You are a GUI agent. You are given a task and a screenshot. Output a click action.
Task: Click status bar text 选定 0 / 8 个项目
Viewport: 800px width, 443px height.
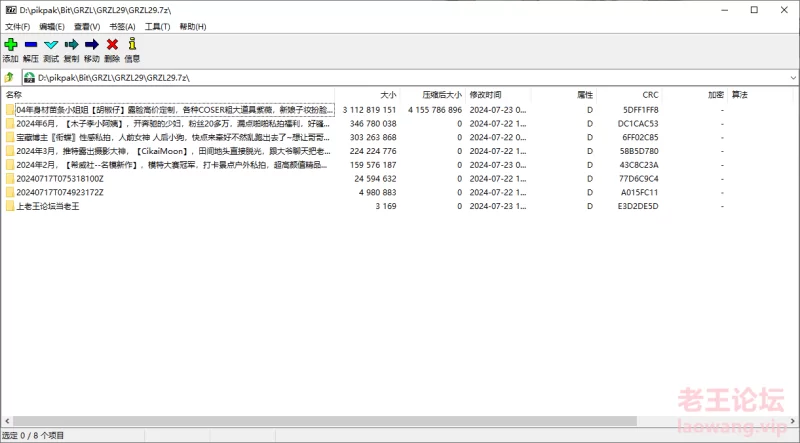(x=33, y=436)
